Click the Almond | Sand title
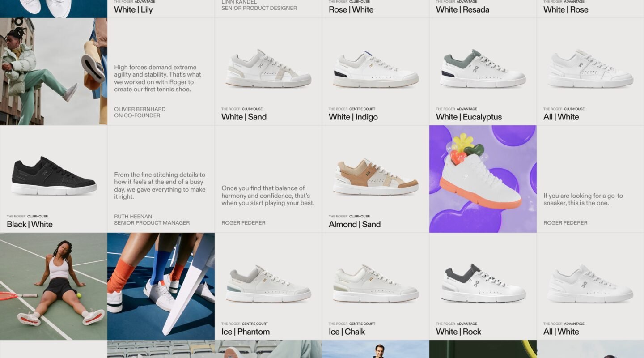644x358 pixels. point(355,224)
